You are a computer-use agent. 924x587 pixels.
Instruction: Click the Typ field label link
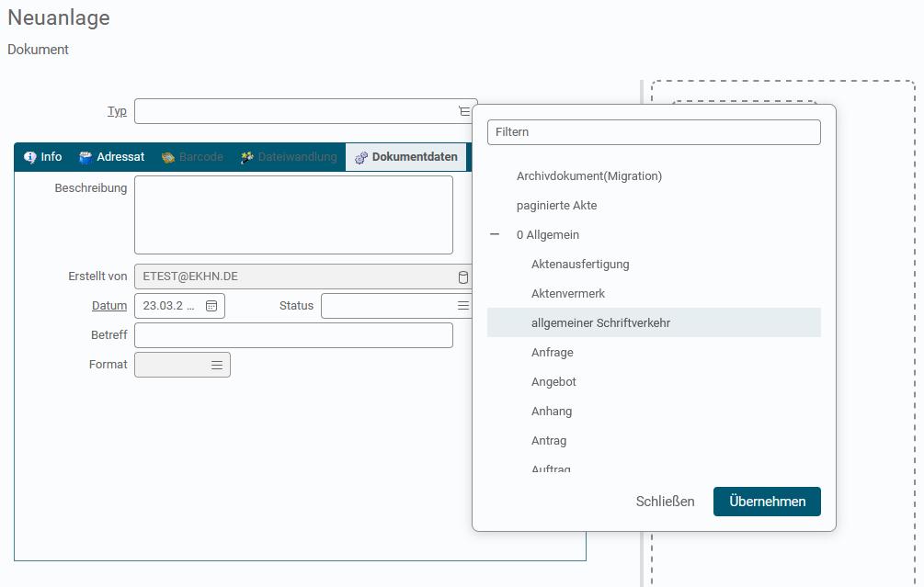pos(117,111)
